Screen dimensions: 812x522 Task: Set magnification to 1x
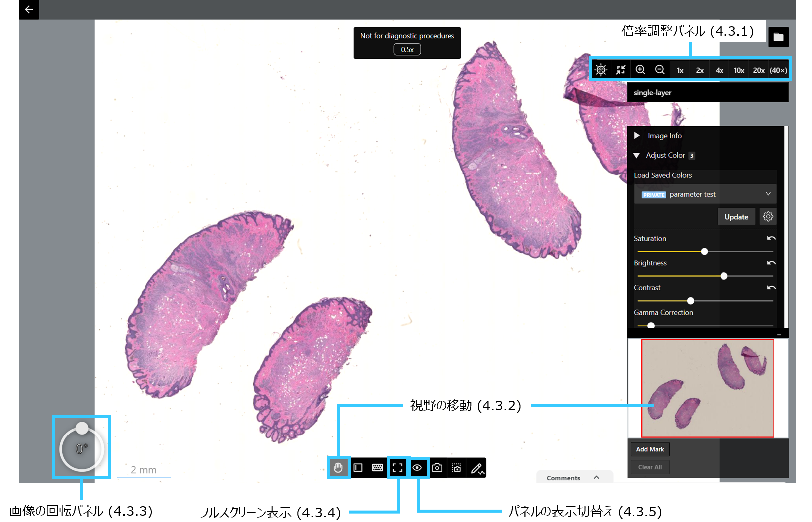click(680, 70)
